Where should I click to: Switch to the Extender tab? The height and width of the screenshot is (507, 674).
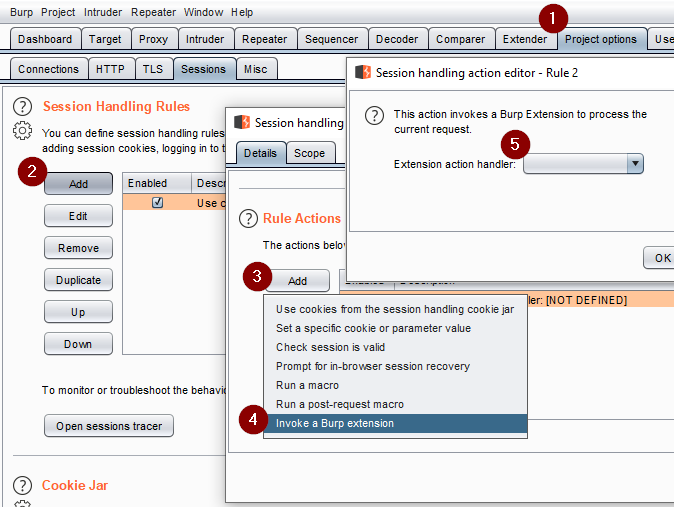(x=525, y=39)
